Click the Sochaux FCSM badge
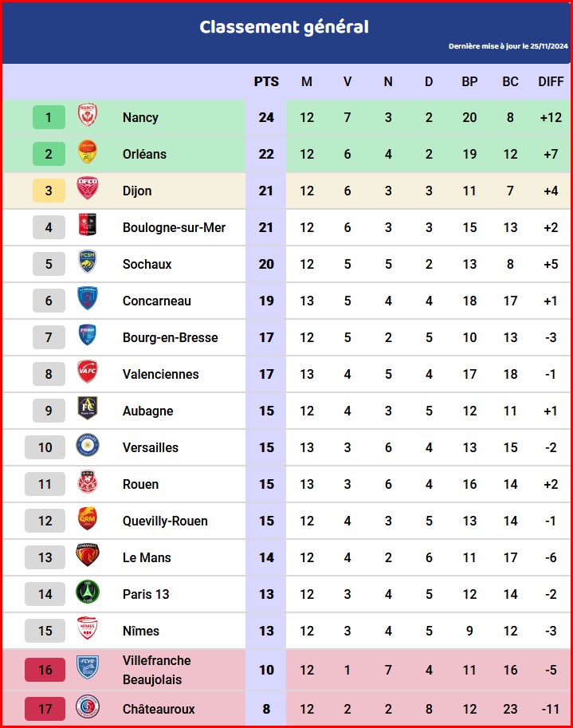The width and height of the screenshot is (573, 728). click(x=87, y=262)
